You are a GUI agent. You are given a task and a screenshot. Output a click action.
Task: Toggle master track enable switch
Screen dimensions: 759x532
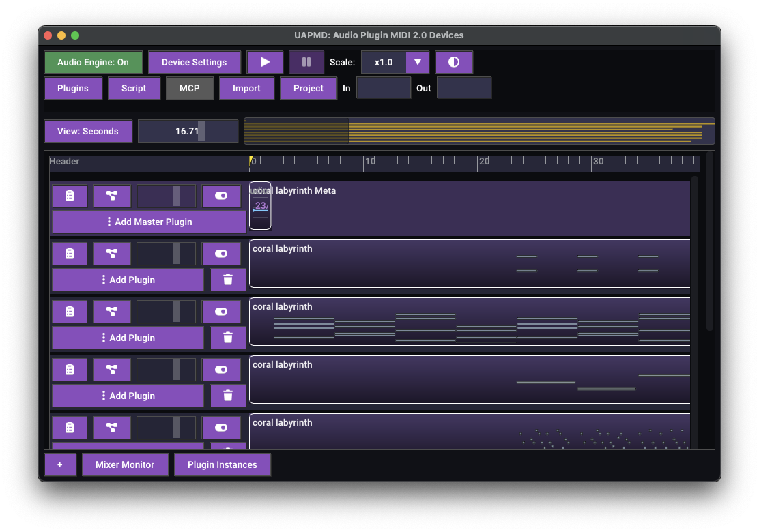[221, 196]
